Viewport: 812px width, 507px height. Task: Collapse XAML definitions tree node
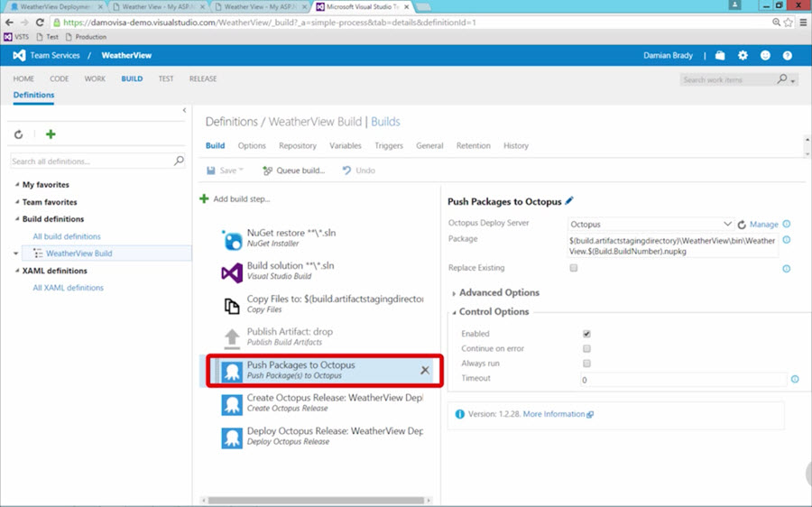coord(17,271)
